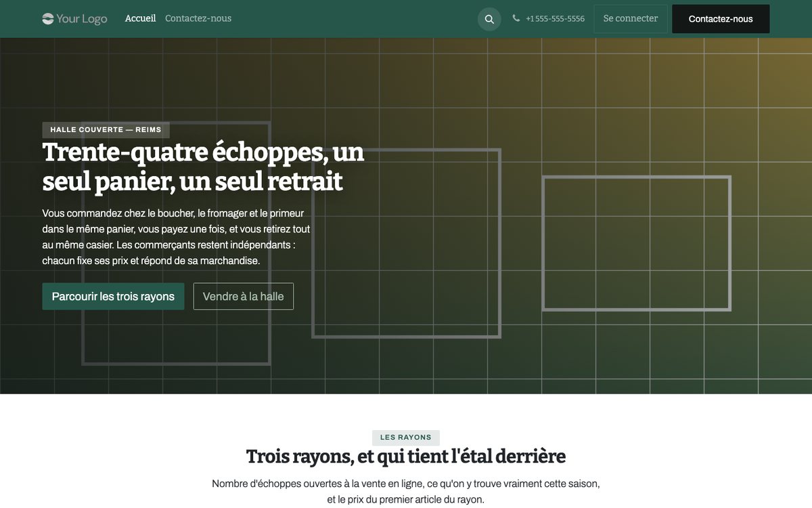The image size is (812, 508).
Task: Click the round logo emblem icon
Action: tap(48, 19)
